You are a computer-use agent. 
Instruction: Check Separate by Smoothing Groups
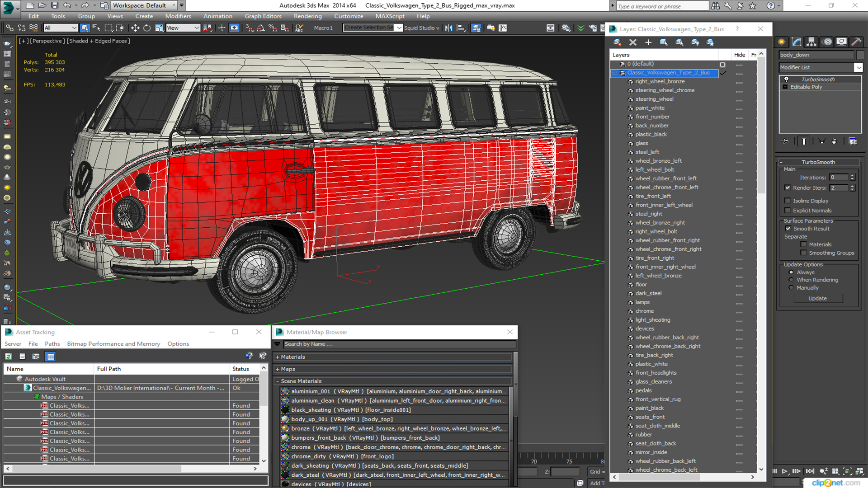click(x=803, y=253)
